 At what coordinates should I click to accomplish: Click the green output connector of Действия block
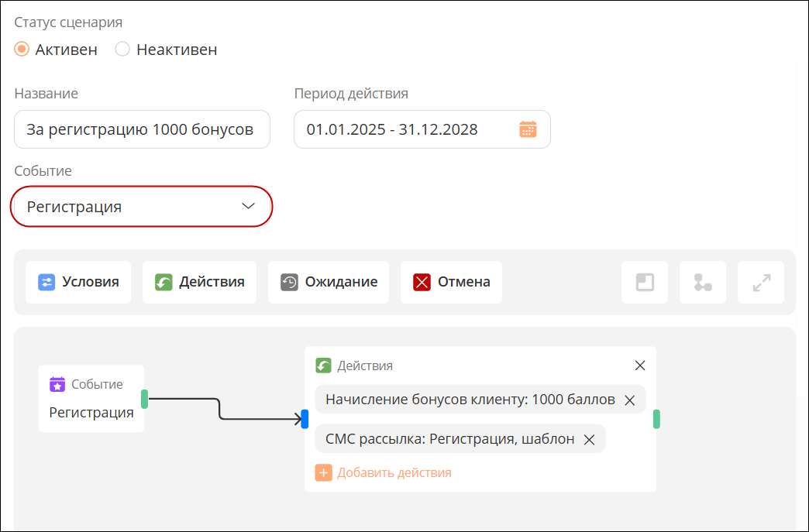pos(656,419)
